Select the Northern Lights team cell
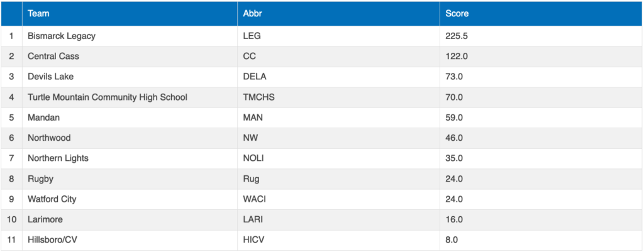The width and height of the screenshot is (644, 252). [x=58, y=158]
